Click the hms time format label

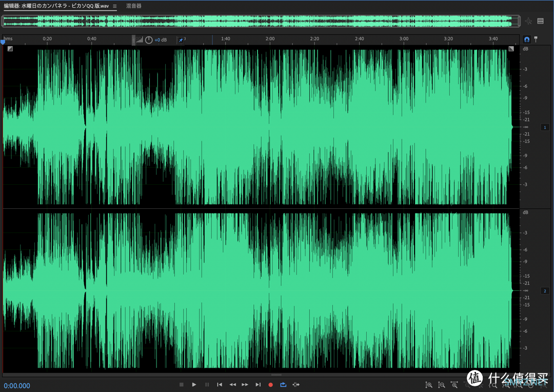pos(8,38)
